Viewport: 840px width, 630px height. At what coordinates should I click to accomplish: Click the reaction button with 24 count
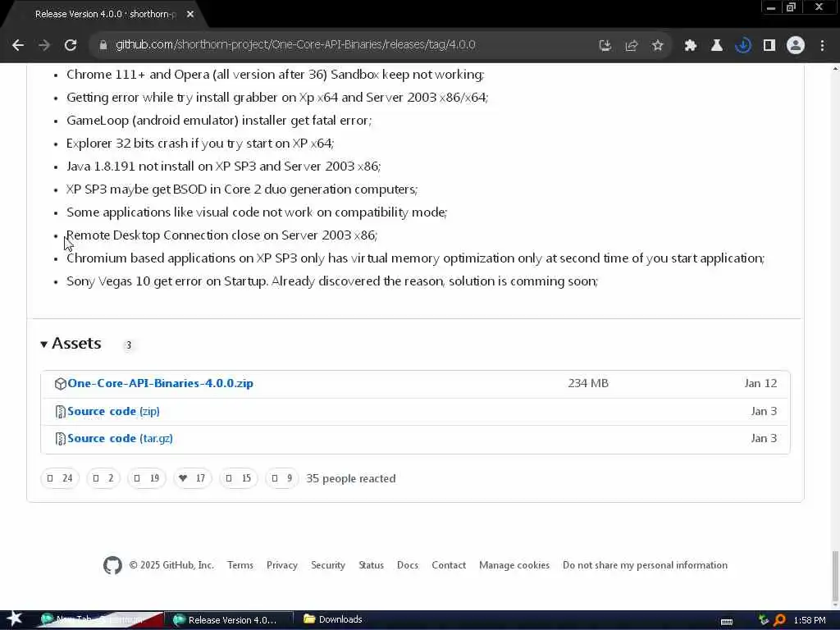coord(60,478)
